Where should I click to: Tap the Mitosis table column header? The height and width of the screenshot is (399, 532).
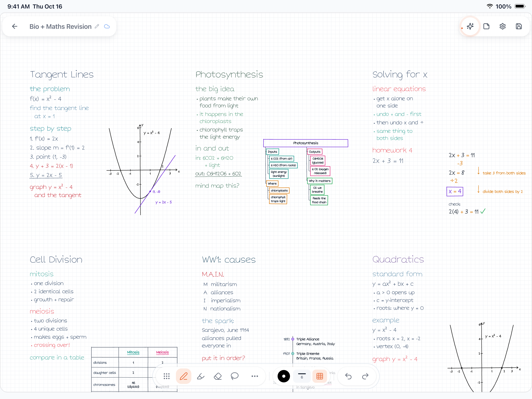click(x=133, y=352)
